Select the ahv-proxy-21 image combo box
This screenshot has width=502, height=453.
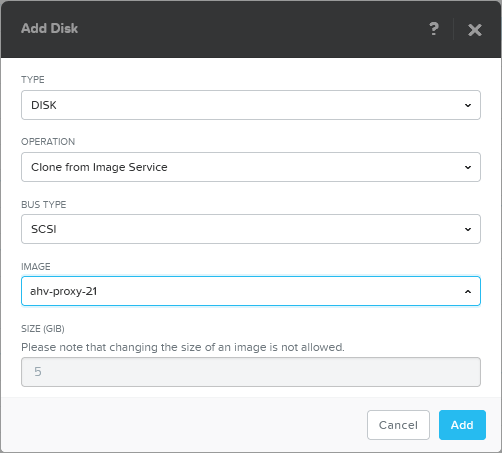click(251, 291)
